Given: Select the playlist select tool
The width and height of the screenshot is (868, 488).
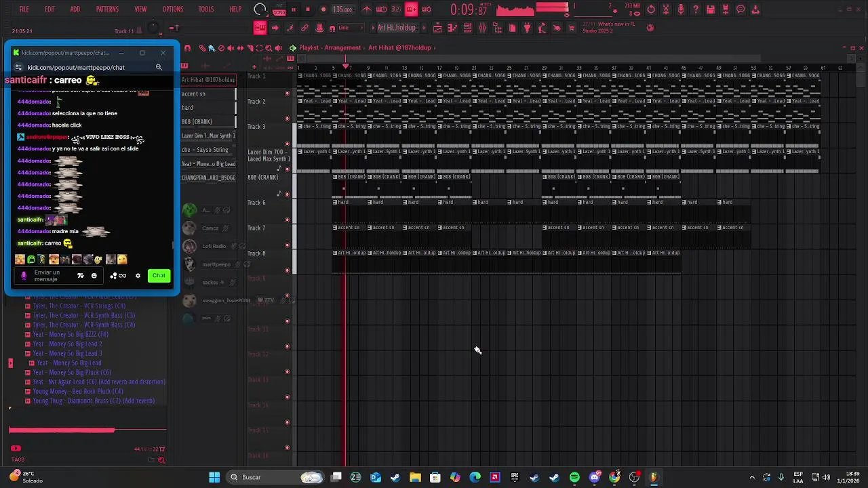Looking at the screenshot, I should (259, 48).
